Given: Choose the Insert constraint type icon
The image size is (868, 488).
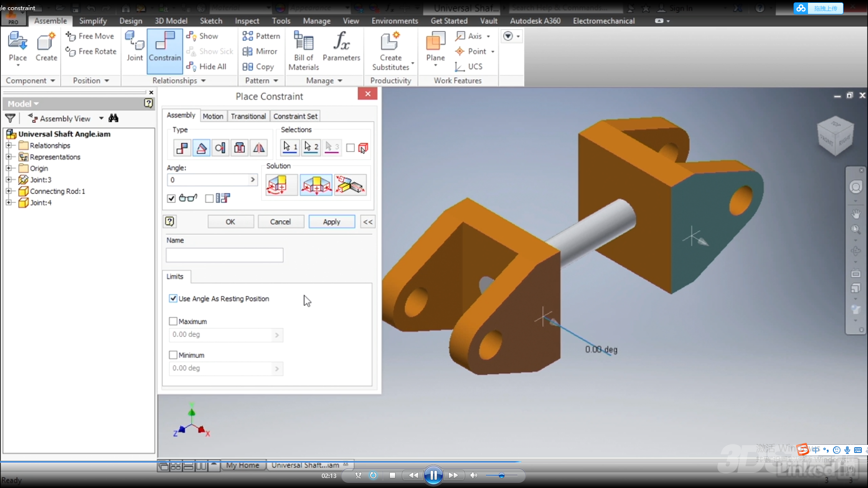Looking at the screenshot, I should click(240, 148).
